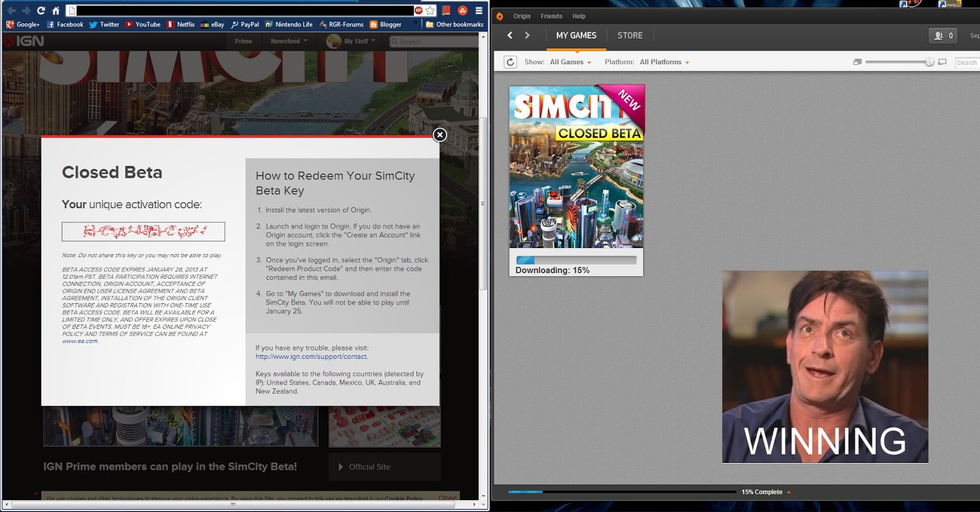Open the Blogger bookmark

(385, 24)
